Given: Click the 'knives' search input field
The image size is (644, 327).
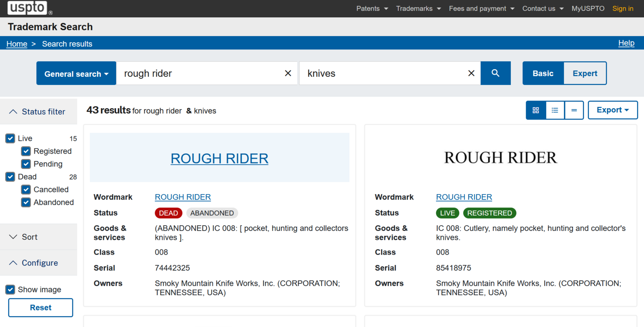Looking at the screenshot, I should coord(382,73).
